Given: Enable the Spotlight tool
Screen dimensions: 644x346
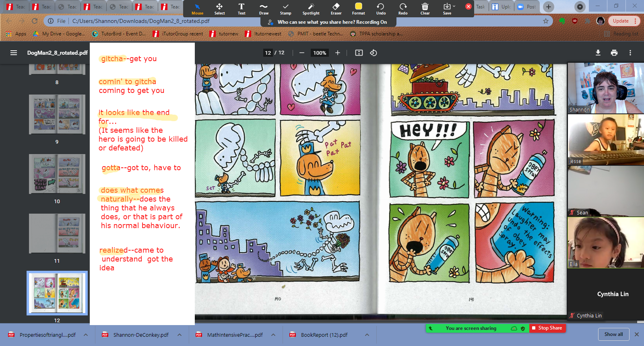Looking at the screenshot, I should pyautogui.click(x=311, y=9).
